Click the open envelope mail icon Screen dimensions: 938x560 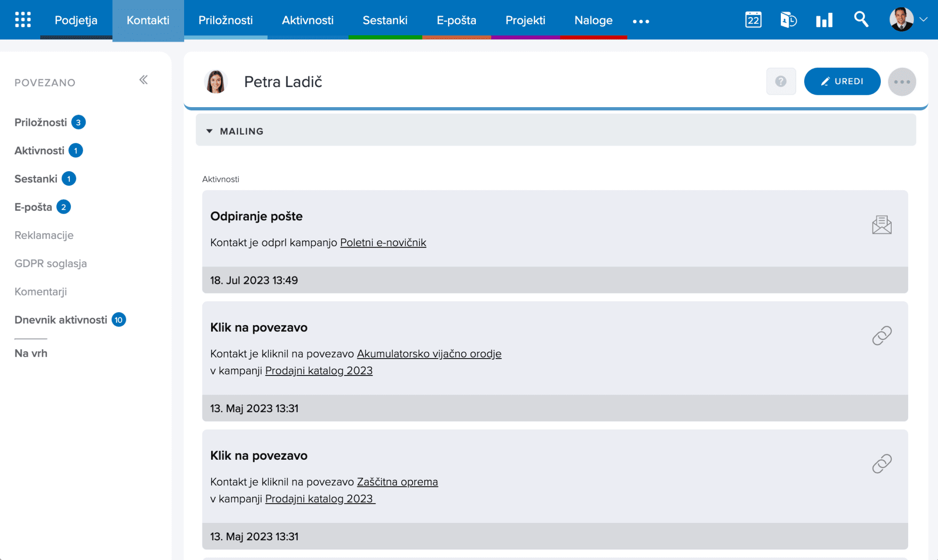click(x=881, y=225)
